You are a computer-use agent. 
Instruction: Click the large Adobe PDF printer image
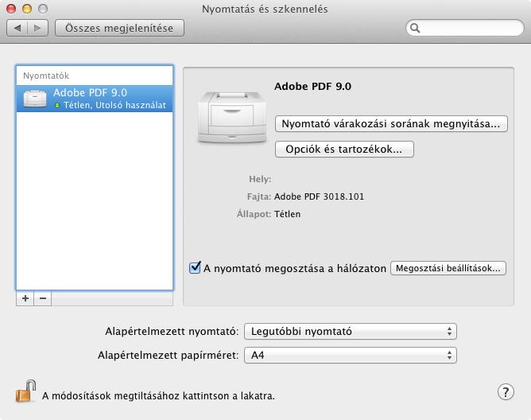[232, 117]
